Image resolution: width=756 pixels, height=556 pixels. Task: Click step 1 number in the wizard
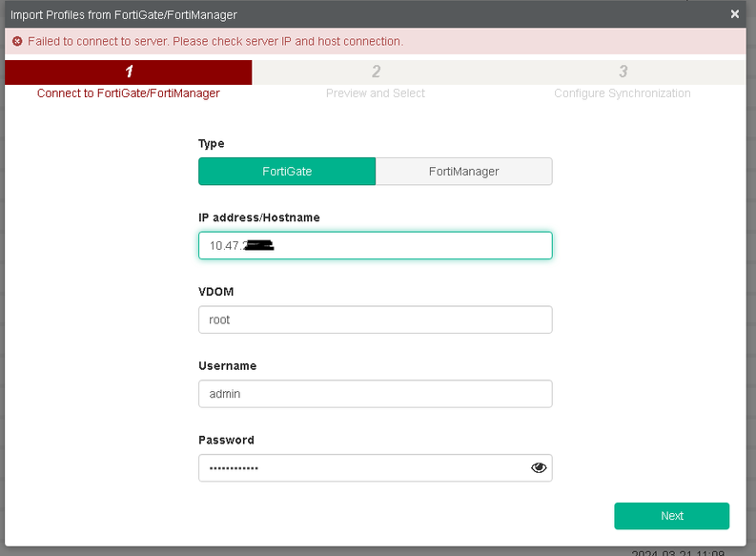pos(129,72)
